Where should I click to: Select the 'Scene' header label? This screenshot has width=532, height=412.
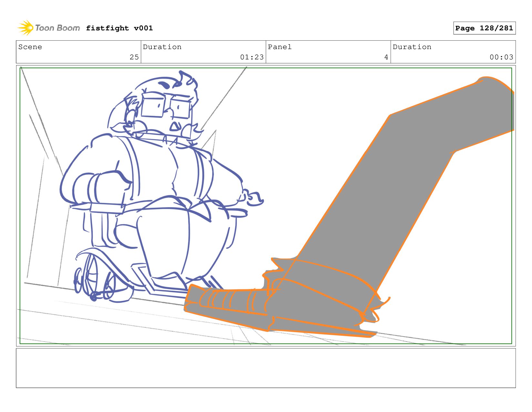coord(30,47)
